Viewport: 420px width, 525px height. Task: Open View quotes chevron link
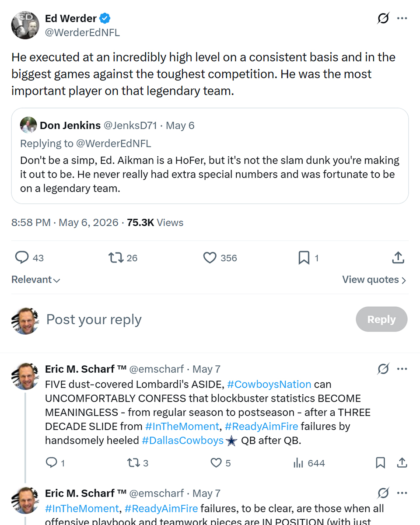tap(374, 280)
